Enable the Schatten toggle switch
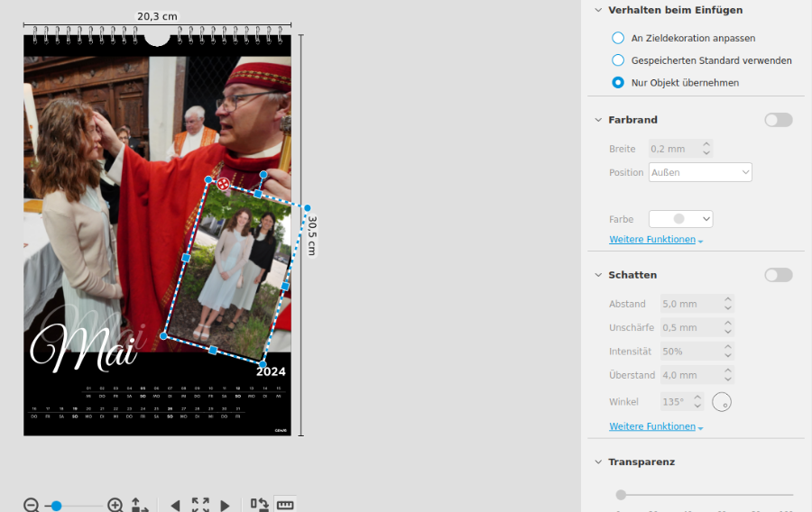 779,275
